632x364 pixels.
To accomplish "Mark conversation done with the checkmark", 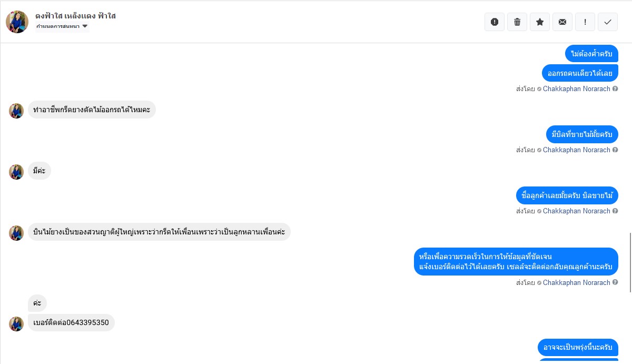I will (x=608, y=22).
